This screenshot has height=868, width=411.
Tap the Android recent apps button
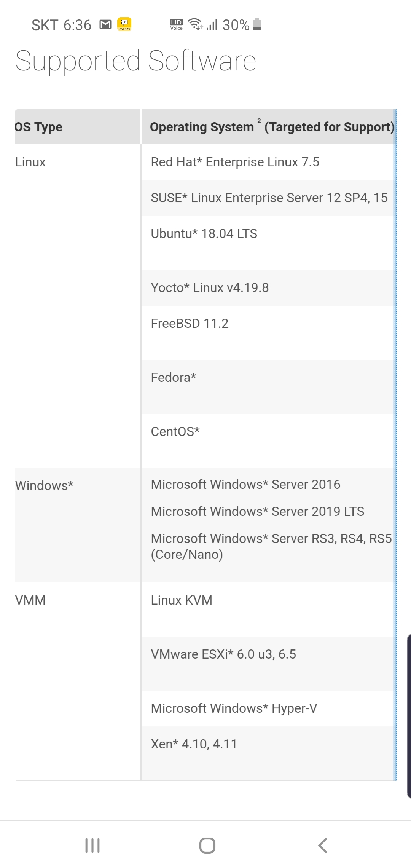pyautogui.click(x=92, y=845)
